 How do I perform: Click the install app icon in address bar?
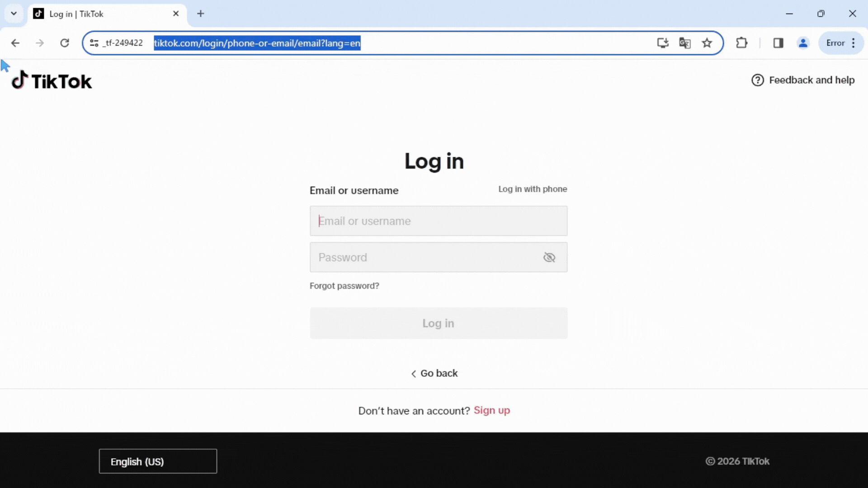coord(663,43)
